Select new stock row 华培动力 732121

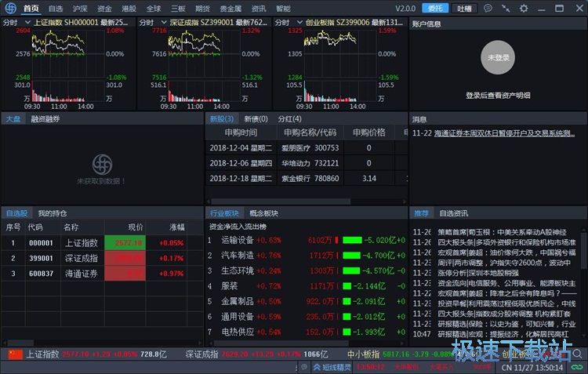pos(307,163)
